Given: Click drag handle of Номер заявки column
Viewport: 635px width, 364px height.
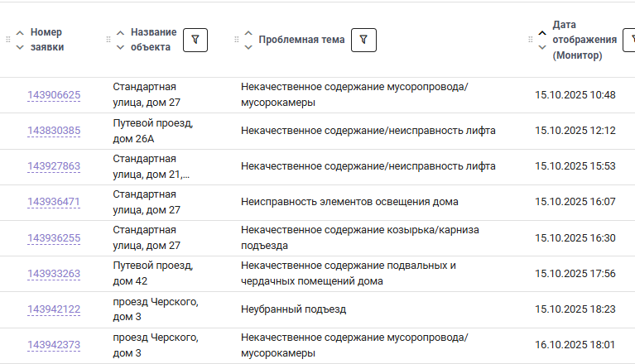Looking at the screenshot, I should 8,40.
